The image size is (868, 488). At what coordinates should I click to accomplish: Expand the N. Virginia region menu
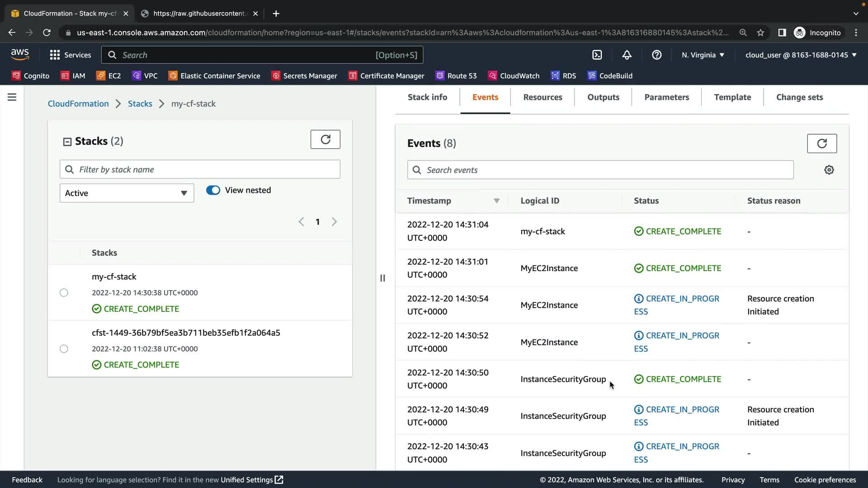coord(703,55)
